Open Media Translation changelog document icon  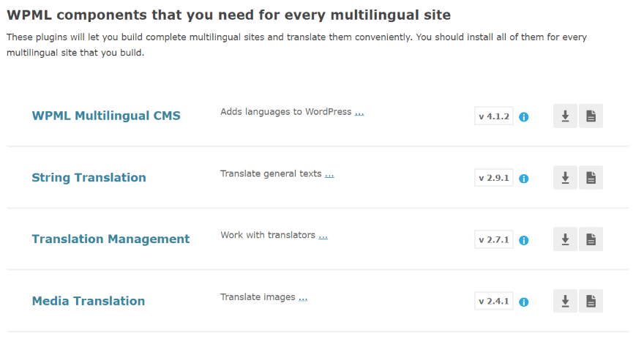(591, 301)
